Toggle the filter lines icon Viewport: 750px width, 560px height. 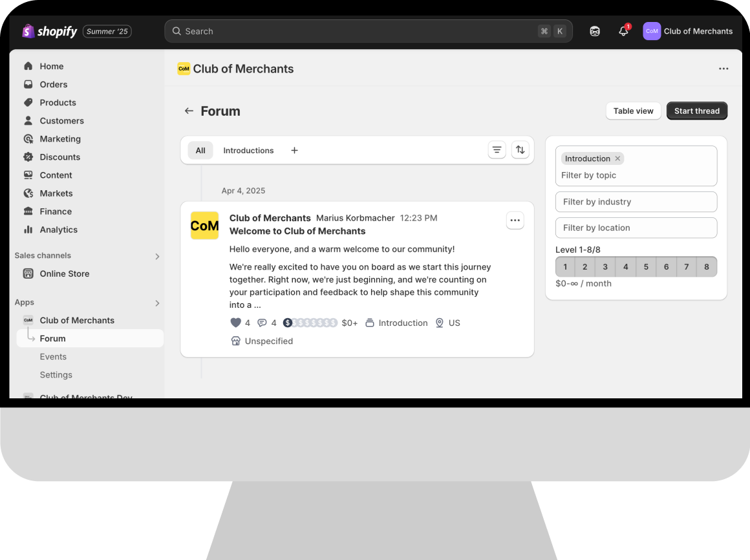click(497, 150)
